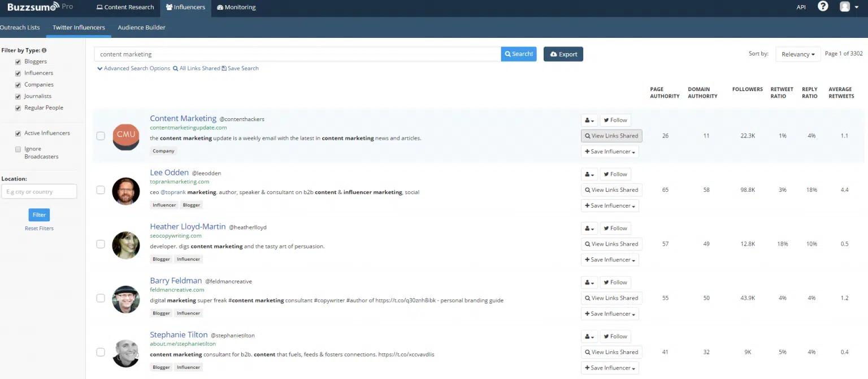
Task: Click the Search! button
Action: tap(519, 54)
